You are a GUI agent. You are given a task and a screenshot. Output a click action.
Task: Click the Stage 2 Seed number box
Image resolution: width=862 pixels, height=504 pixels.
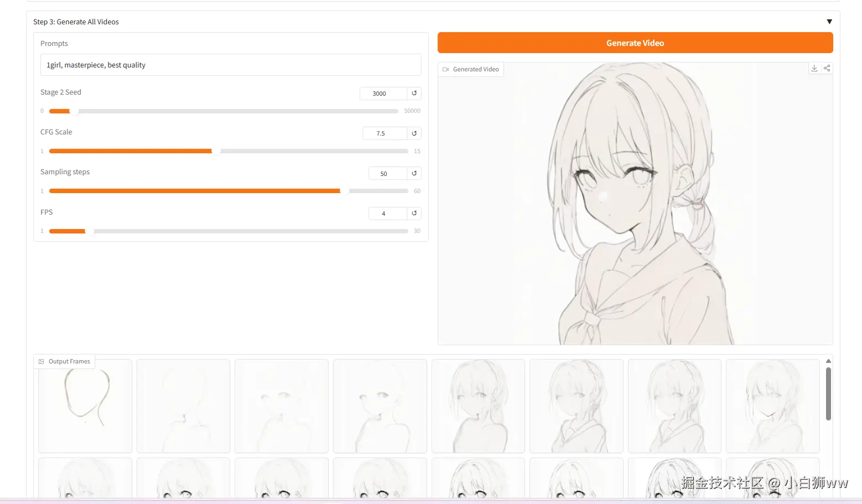pos(383,93)
